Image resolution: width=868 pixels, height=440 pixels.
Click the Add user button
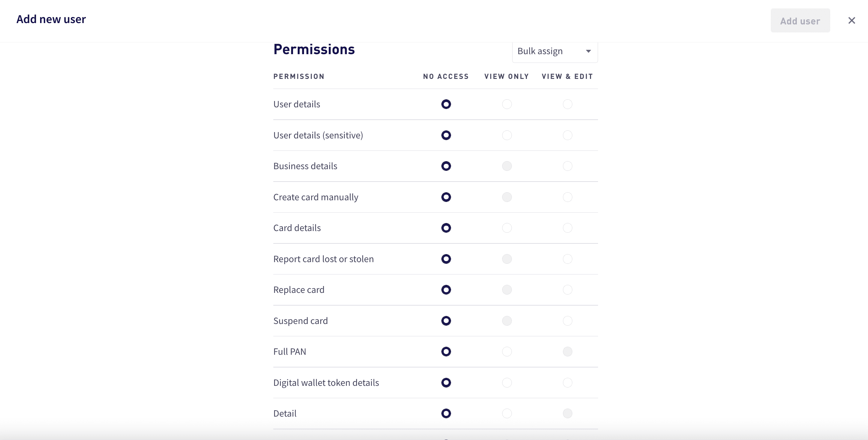800,21
